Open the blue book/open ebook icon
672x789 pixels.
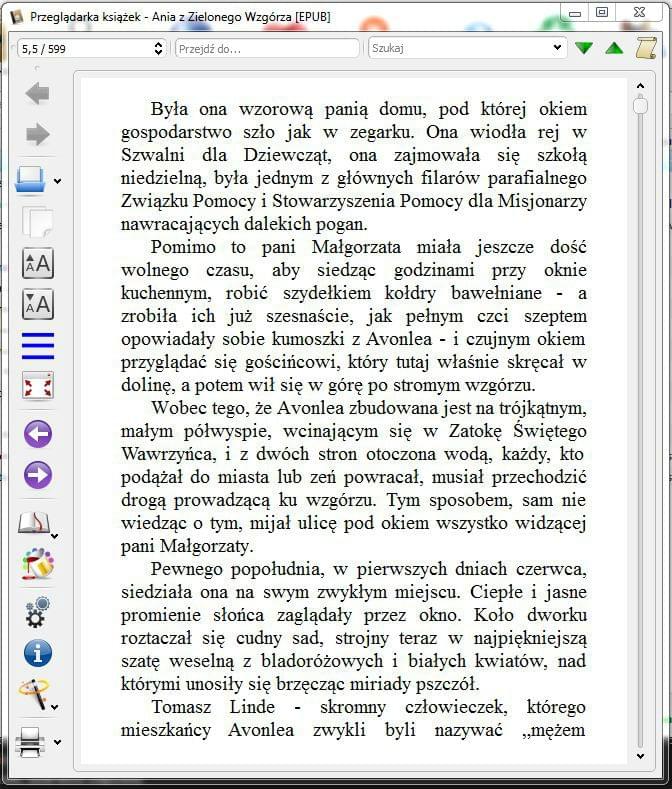click(30, 180)
